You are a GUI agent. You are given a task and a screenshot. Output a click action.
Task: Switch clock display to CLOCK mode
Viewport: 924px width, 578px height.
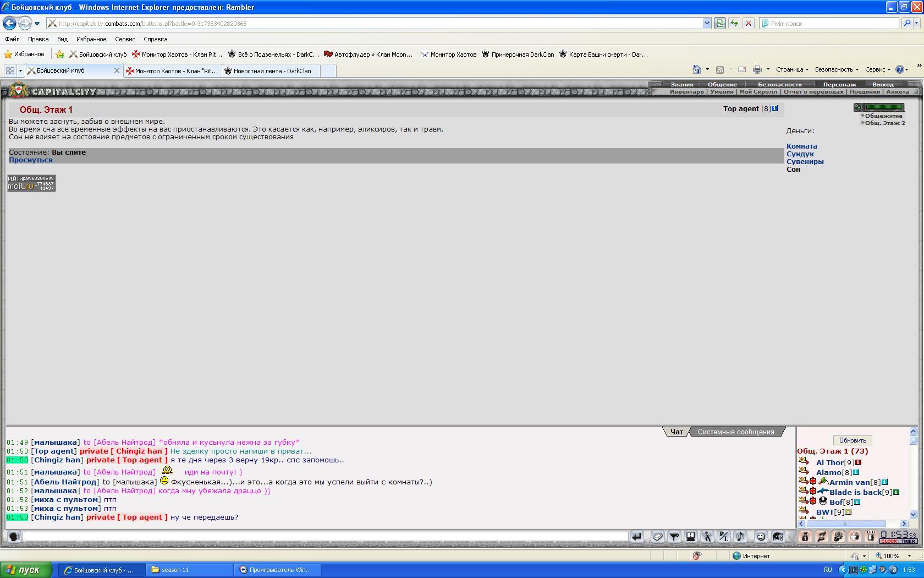tap(889, 542)
